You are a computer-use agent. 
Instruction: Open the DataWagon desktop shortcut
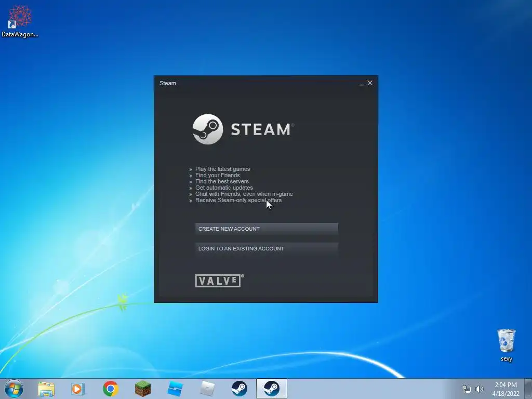[20, 21]
